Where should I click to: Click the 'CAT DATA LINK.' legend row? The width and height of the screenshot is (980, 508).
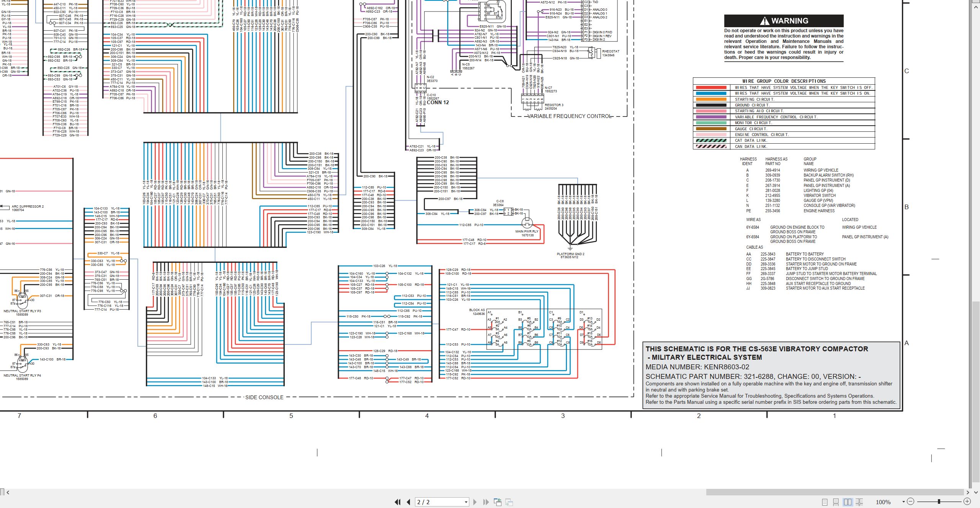[x=784, y=140]
